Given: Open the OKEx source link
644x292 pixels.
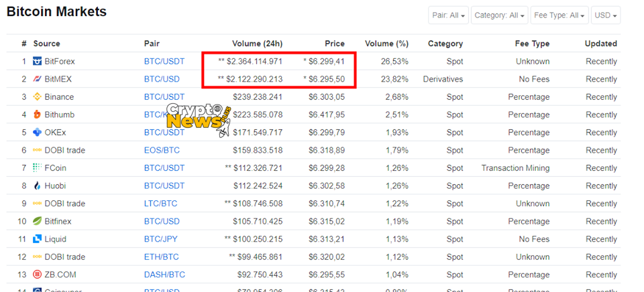Looking at the screenshot, I should tap(55, 133).
